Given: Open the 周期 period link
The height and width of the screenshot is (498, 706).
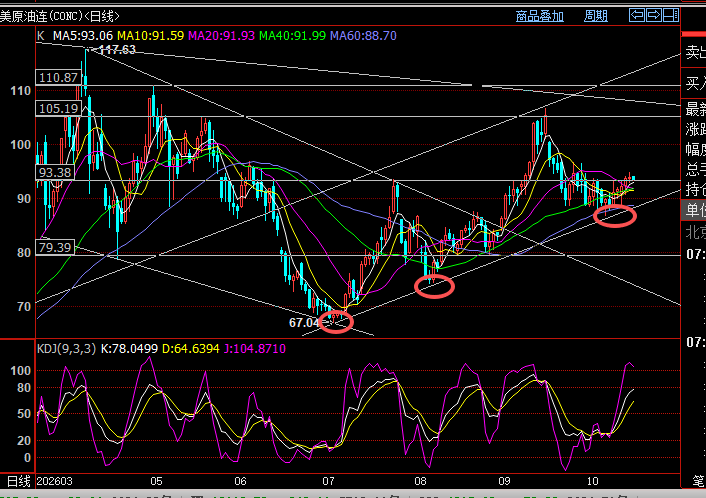Looking at the screenshot, I should tap(596, 16).
